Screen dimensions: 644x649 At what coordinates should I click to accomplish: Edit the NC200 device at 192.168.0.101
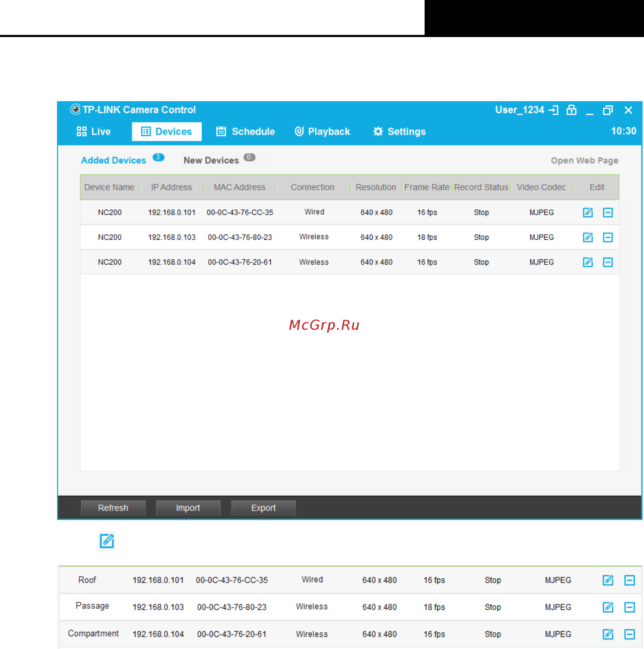588,213
